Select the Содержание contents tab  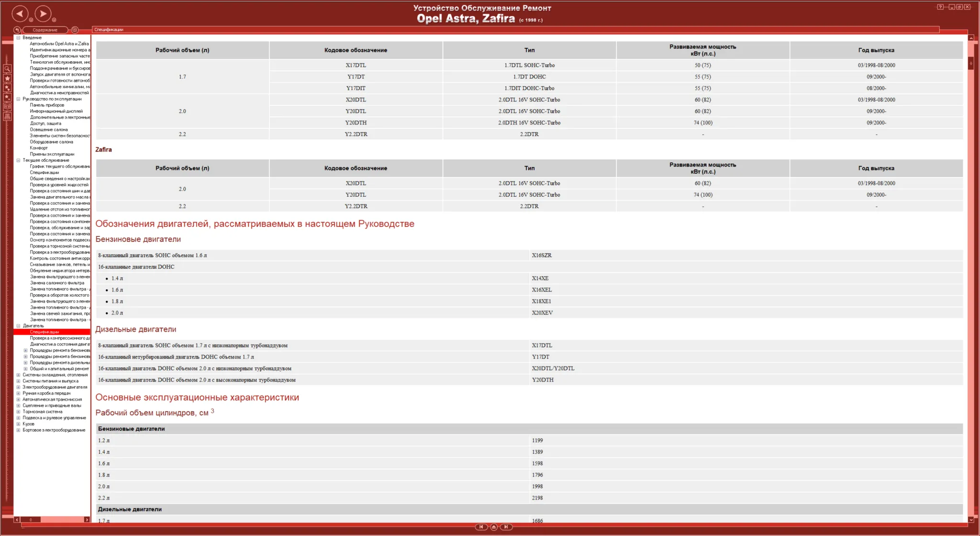tap(45, 30)
